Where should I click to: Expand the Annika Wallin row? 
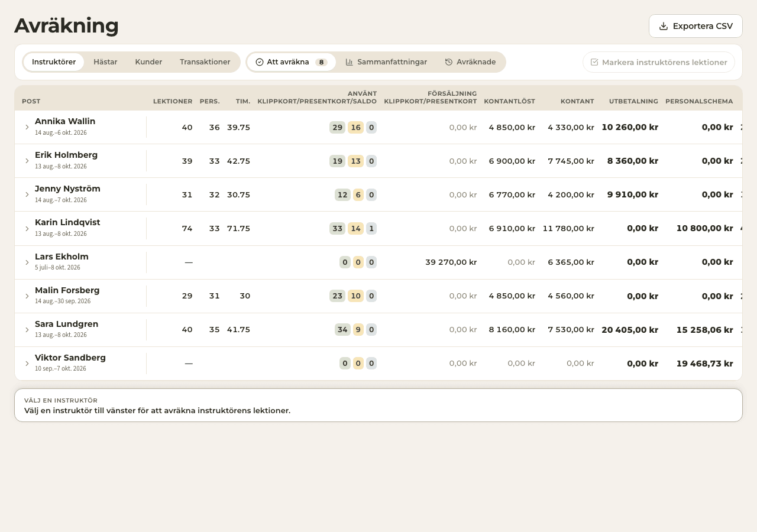click(27, 127)
